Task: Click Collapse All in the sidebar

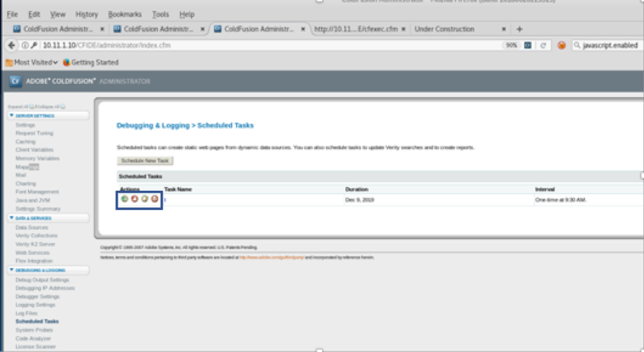Action: tap(50, 107)
